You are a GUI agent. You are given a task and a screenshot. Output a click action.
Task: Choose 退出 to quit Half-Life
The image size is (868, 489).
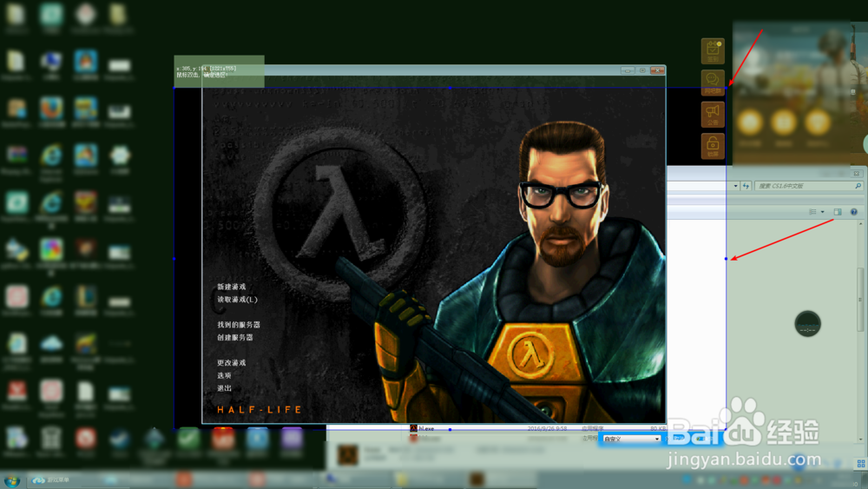tap(224, 388)
